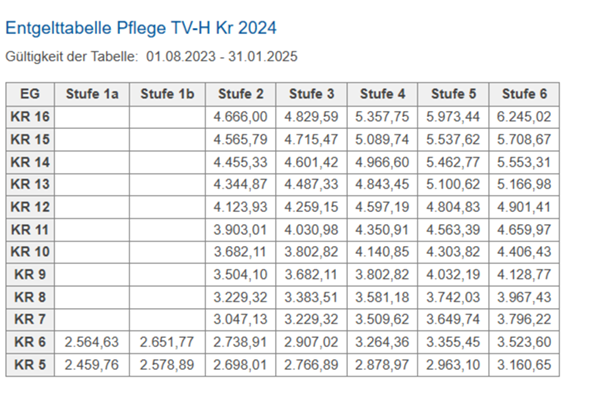Image resolution: width=590 pixels, height=396 pixels.
Task: Select the KR 6 Stufe 1b value 2.651,77
Action: click(x=167, y=342)
